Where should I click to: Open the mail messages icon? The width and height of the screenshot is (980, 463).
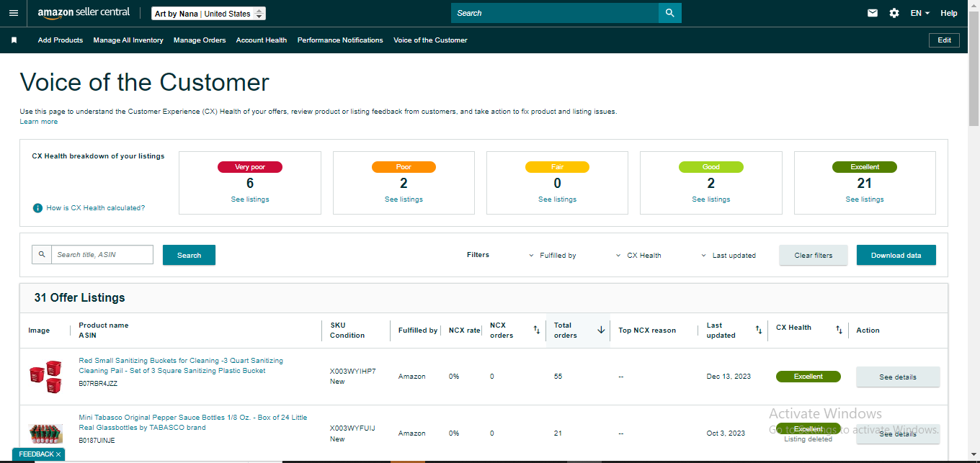pyautogui.click(x=873, y=13)
